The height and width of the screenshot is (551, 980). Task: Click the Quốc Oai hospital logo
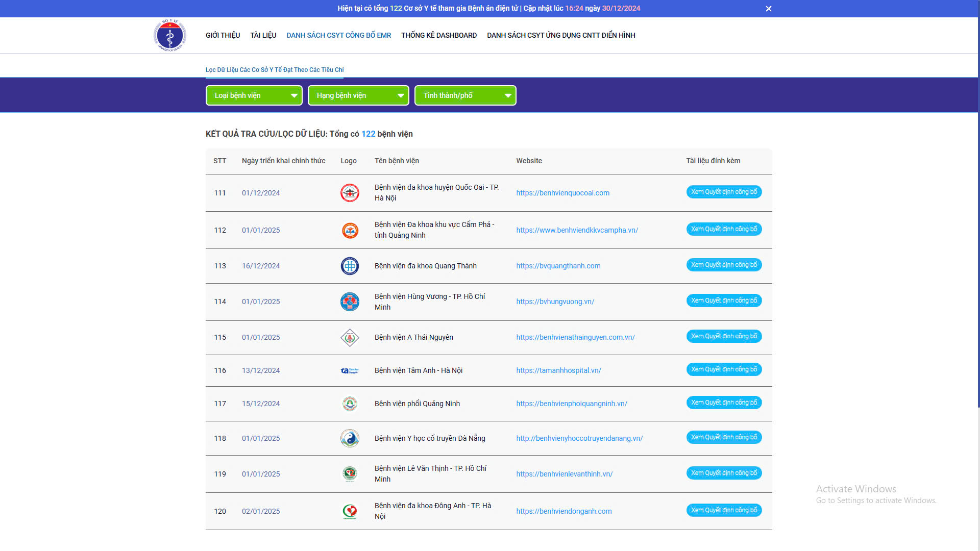[x=350, y=193]
